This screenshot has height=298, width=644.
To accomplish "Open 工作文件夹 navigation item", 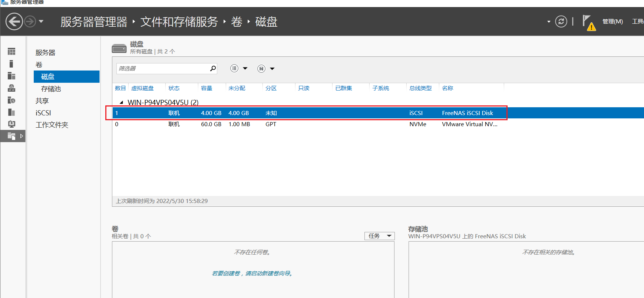I will [x=52, y=125].
